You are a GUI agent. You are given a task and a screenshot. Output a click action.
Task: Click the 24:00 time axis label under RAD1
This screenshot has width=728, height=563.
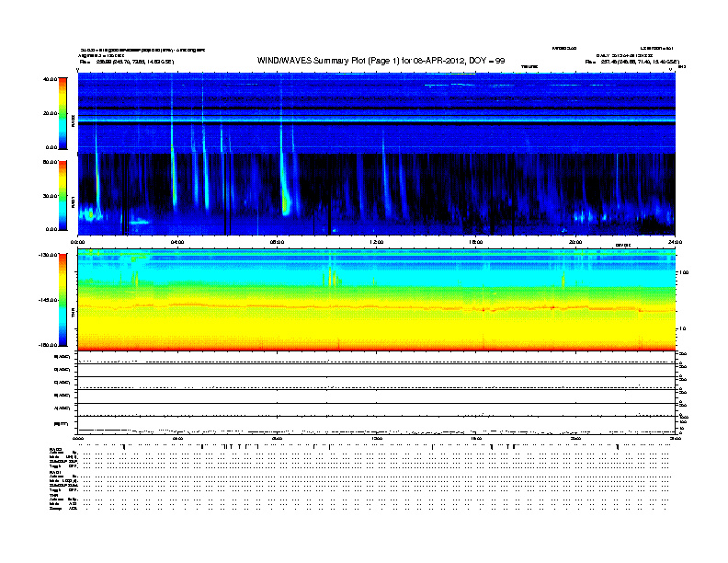[674, 242]
